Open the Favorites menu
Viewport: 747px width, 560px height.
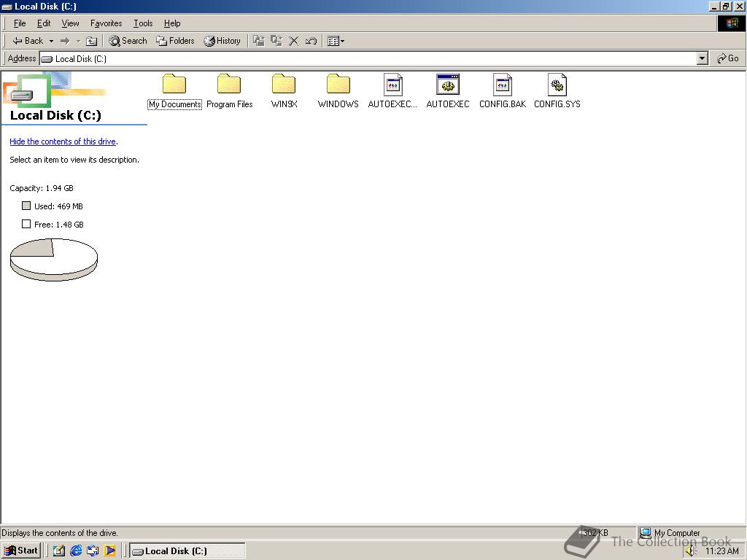(x=107, y=23)
